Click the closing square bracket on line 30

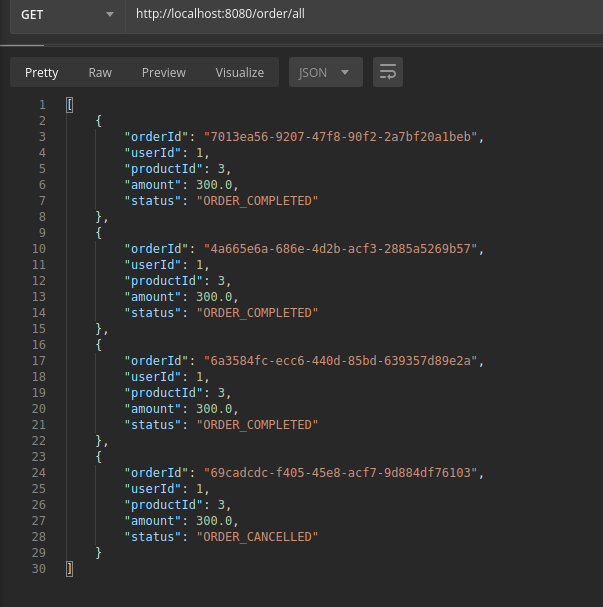69,569
